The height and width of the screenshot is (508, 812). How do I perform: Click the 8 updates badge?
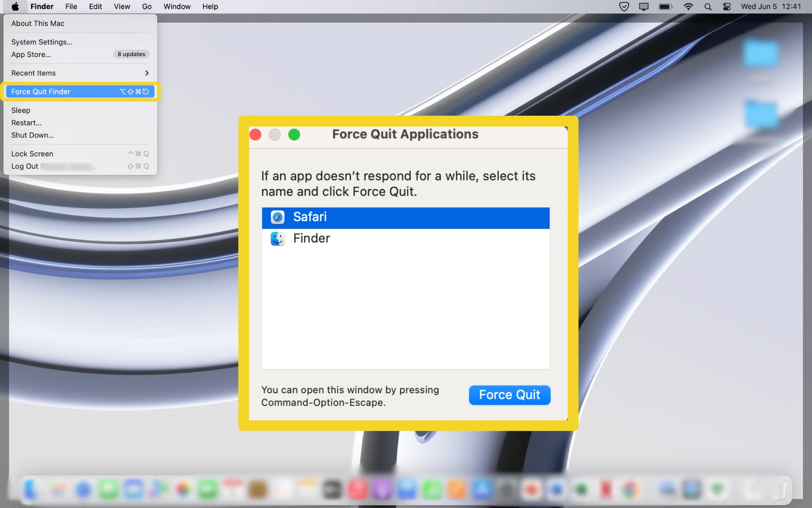(132, 55)
